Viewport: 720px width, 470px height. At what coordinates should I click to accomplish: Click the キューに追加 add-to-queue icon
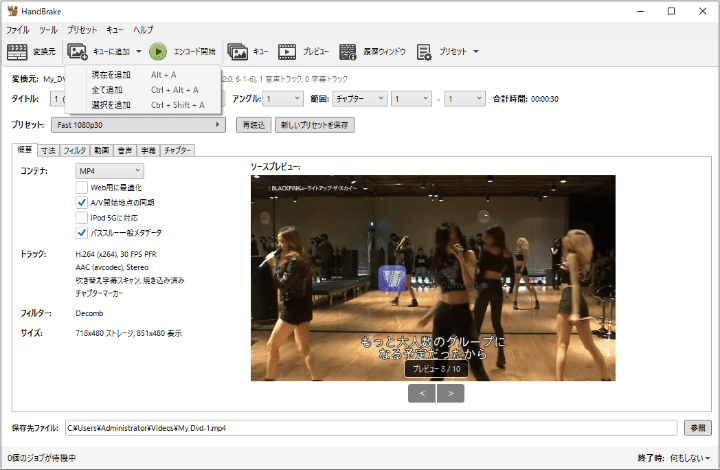point(77,51)
